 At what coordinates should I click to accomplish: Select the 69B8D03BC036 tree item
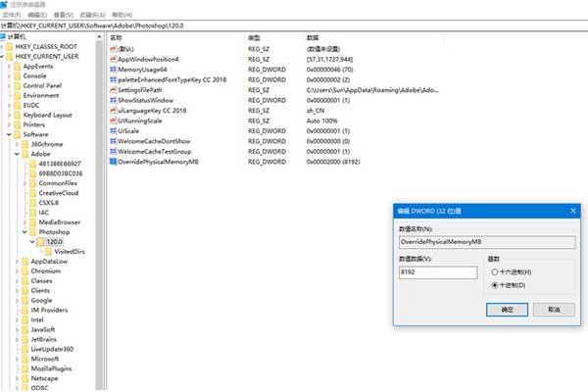[61, 173]
